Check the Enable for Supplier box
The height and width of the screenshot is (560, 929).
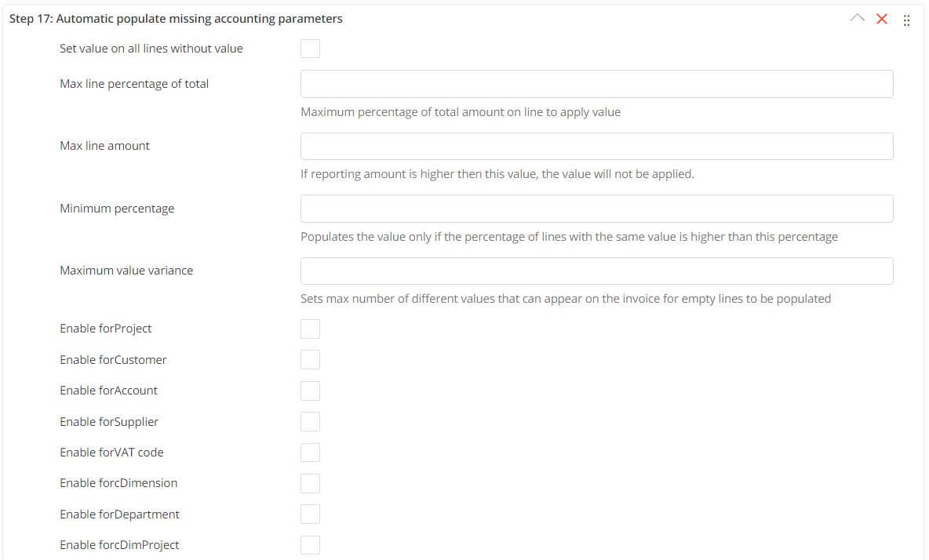click(x=311, y=422)
